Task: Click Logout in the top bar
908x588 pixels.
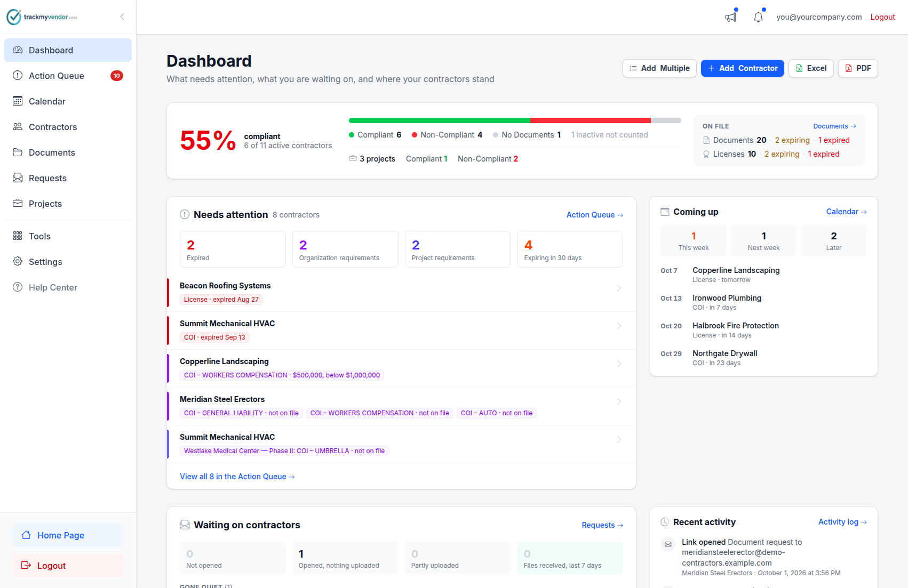Action: tap(882, 17)
